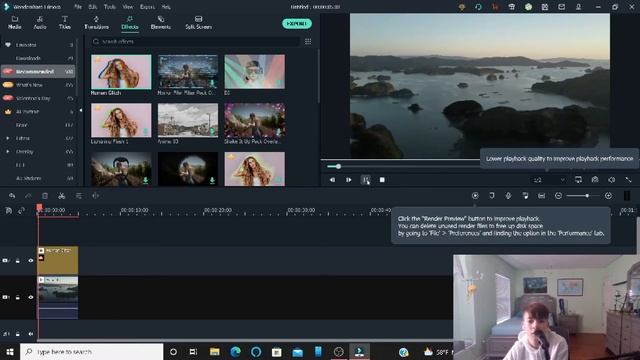Select the Effects tab

tap(130, 22)
